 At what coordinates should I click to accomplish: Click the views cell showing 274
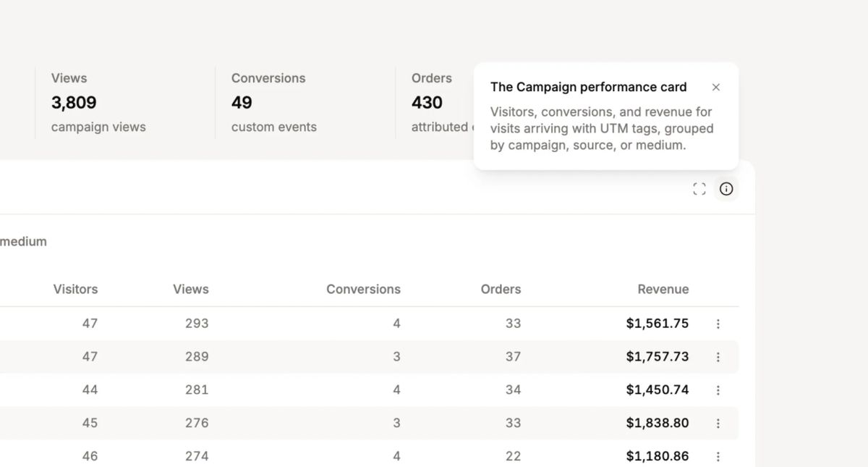pos(197,456)
